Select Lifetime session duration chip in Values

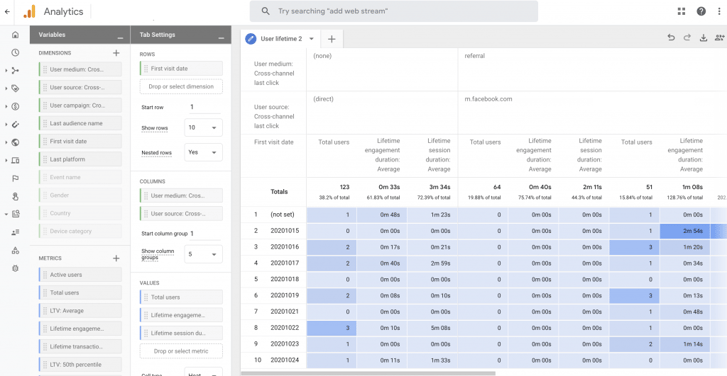(181, 333)
